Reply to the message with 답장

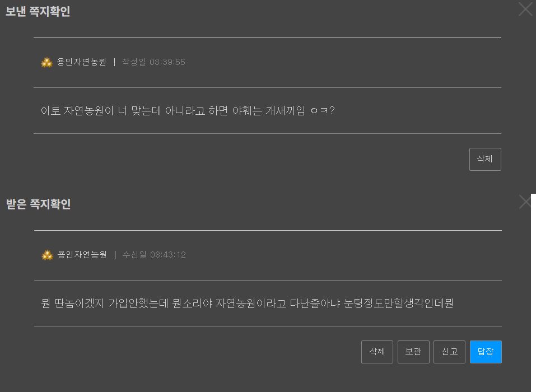tap(486, 352)
